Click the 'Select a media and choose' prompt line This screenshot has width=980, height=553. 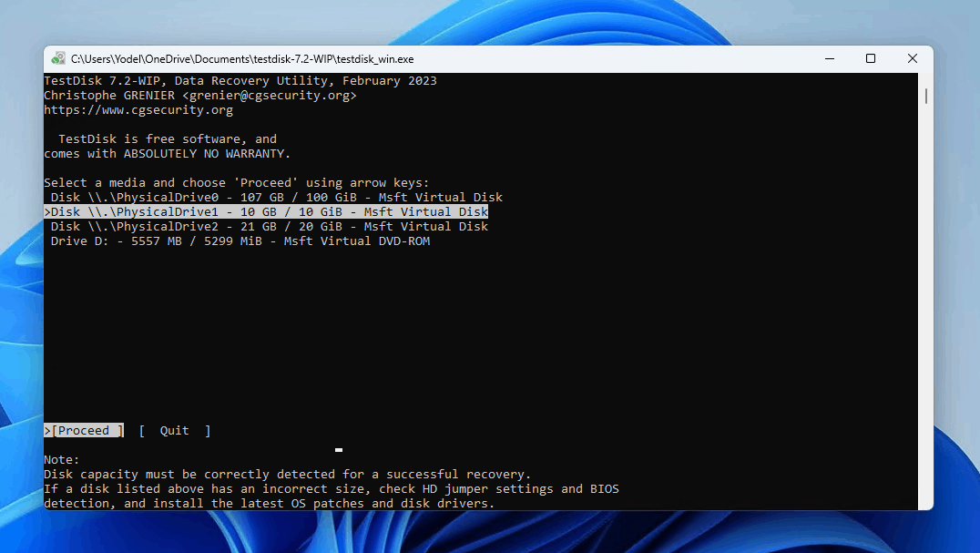[237, 183]
